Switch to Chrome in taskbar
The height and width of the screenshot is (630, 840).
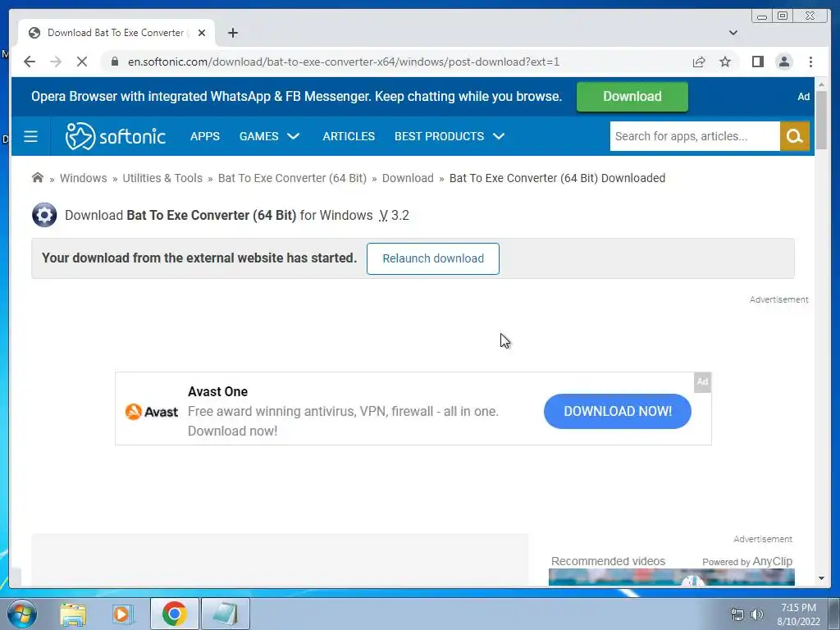[175, 614]
